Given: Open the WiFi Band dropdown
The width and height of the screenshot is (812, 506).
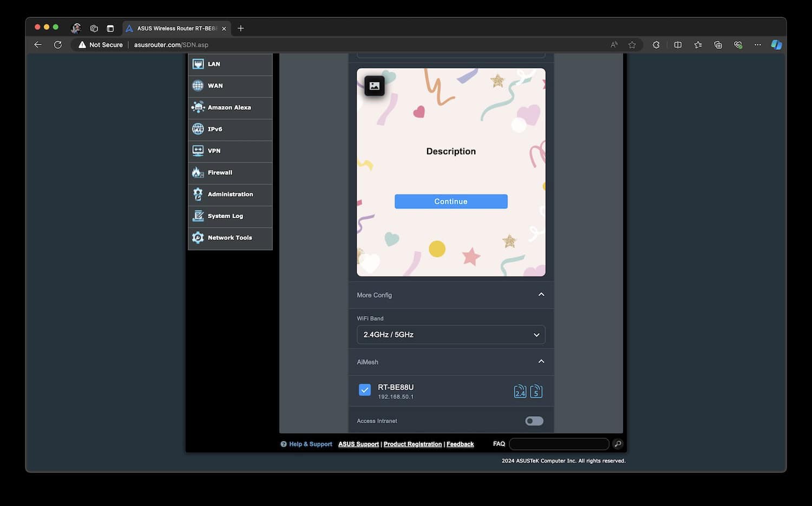Looking at the screenshot, I should click(451, 334).
